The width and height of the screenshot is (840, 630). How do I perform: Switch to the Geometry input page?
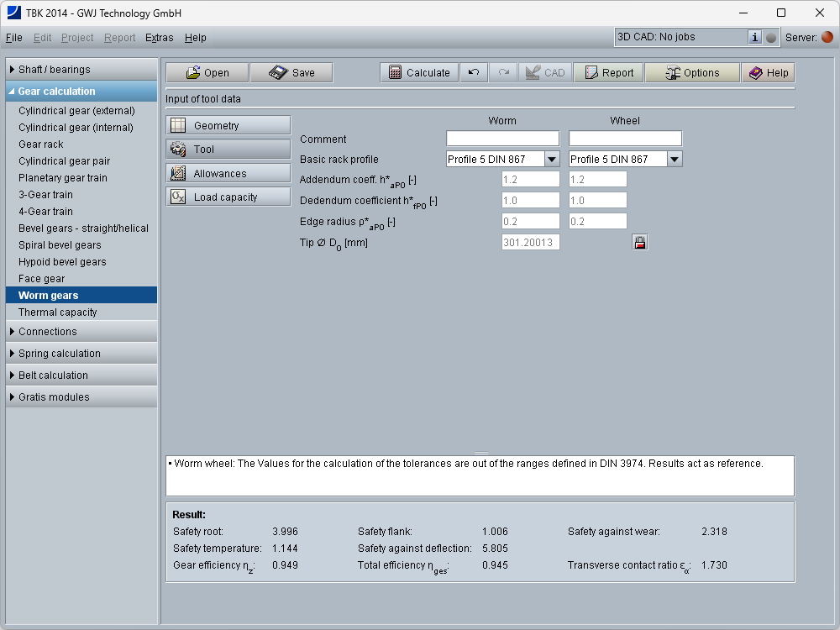pos(228,126)
